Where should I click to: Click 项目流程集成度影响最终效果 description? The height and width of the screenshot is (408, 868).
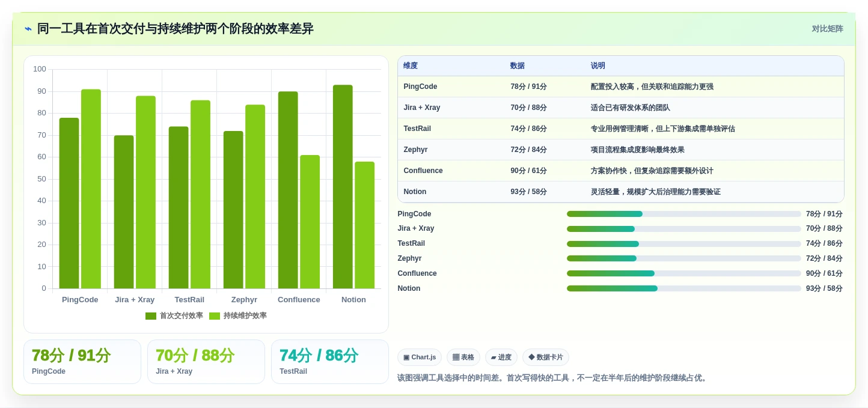click(638, 150)
